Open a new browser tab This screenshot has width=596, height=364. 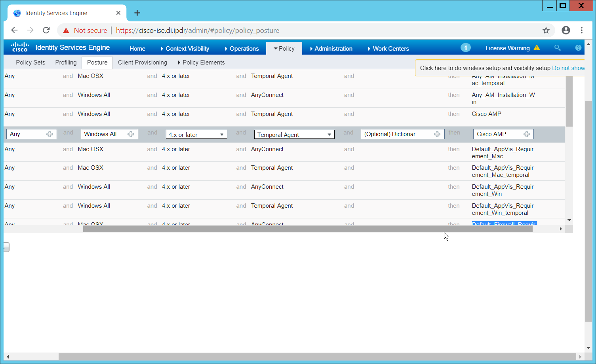(x=137, y=13)
